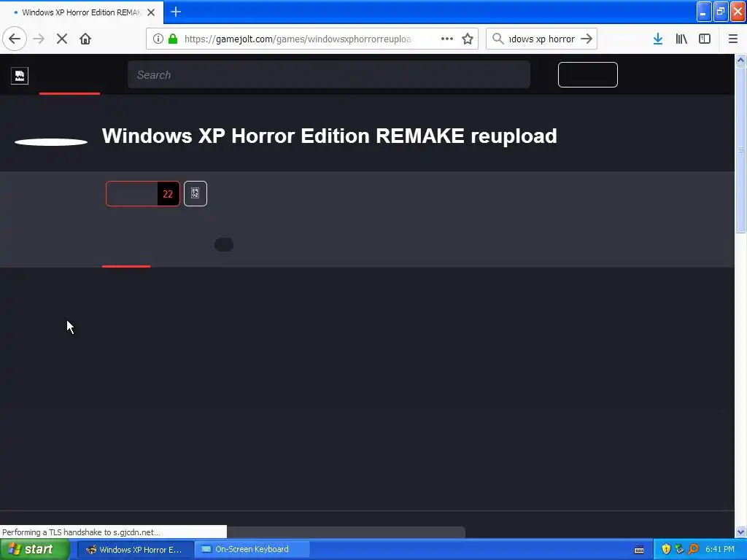Submit search with the go arrow

point(587,39)
